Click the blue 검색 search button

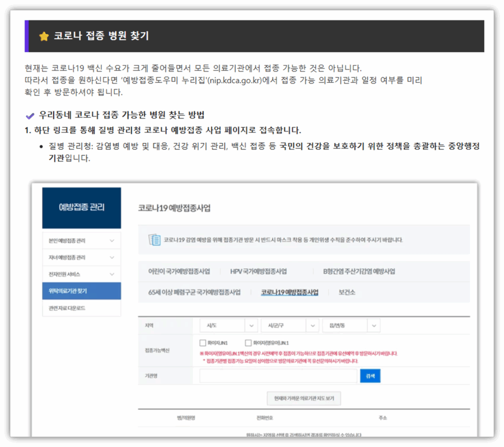pyautogui.click(x=370, y=376)
